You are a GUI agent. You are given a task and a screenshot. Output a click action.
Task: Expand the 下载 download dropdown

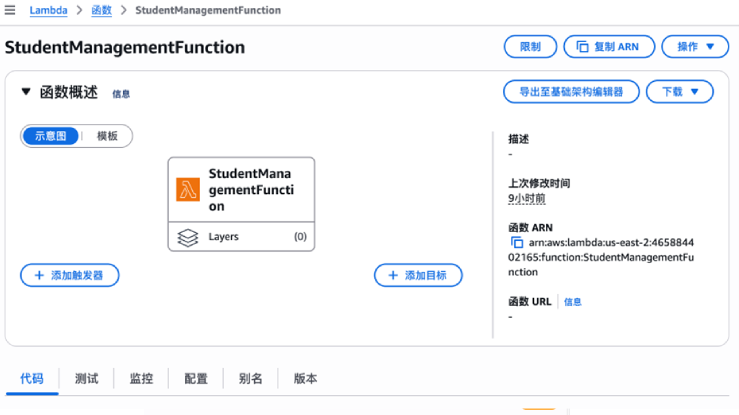[679, 92]
